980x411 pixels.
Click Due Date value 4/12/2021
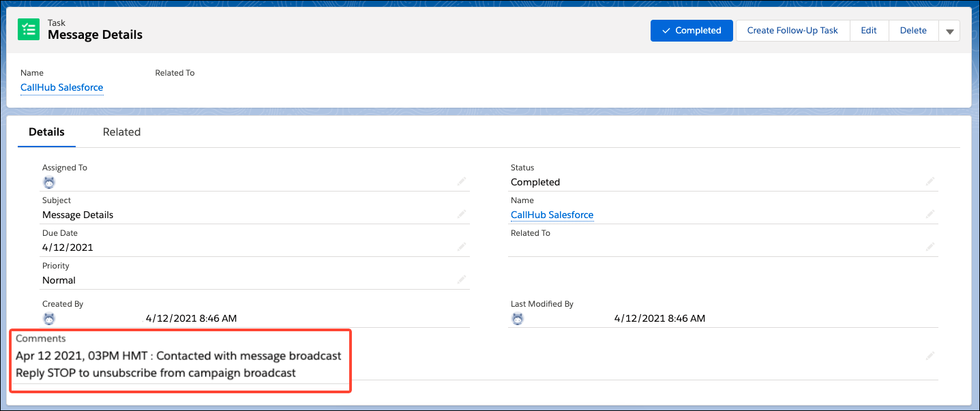pyautogui.click(x=68, y=247)
